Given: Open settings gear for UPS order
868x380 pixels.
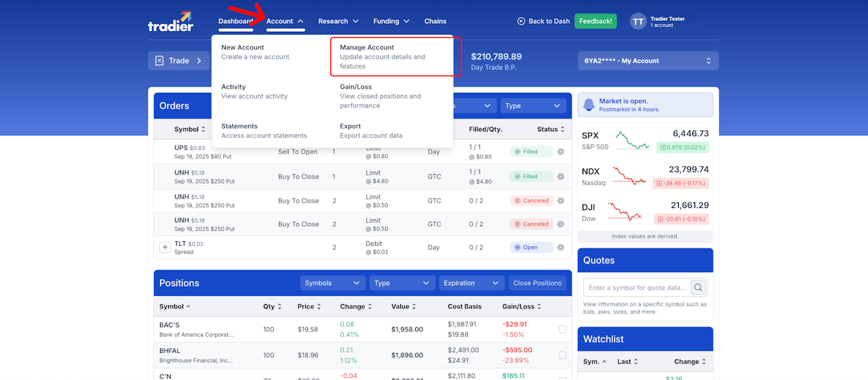Looking at the screenshot, I should point(561,152).
